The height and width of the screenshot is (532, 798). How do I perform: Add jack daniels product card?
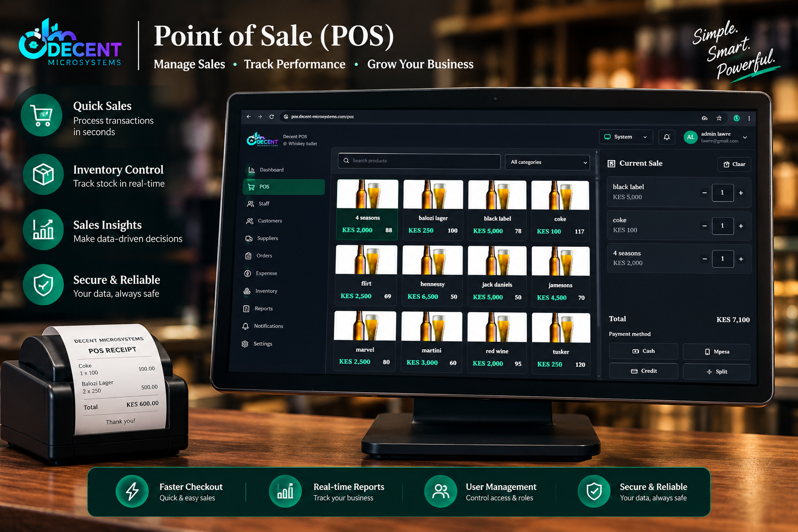[x=497, y=276]
